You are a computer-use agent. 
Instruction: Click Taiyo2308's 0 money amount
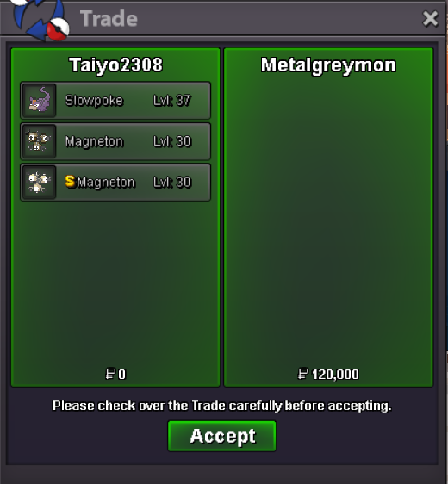point(122,375)
